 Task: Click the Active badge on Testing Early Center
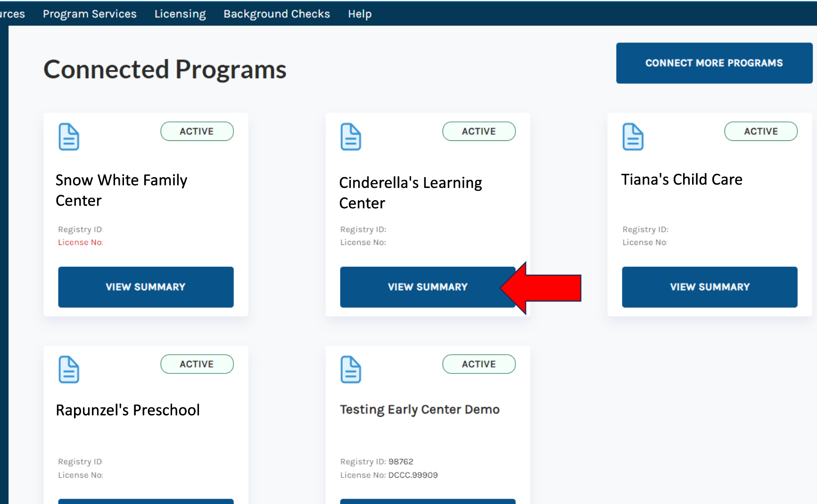479,364
